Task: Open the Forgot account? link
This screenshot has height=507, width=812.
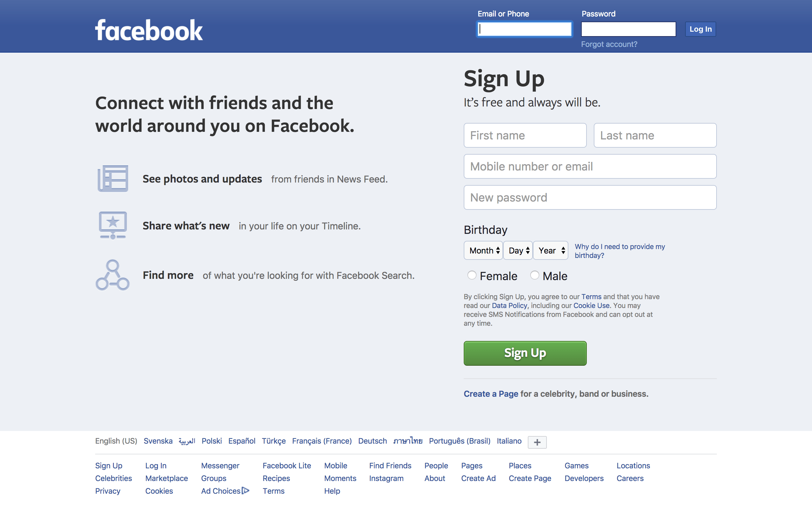Action: coord(609,44)
